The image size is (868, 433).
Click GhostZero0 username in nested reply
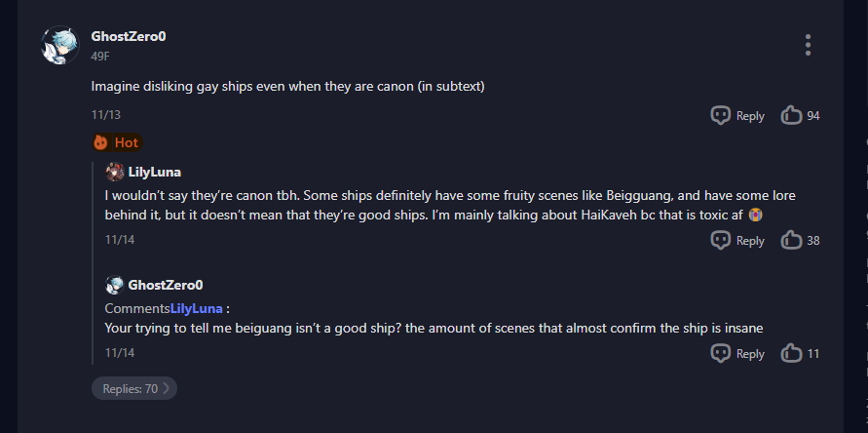pos(166,285)
